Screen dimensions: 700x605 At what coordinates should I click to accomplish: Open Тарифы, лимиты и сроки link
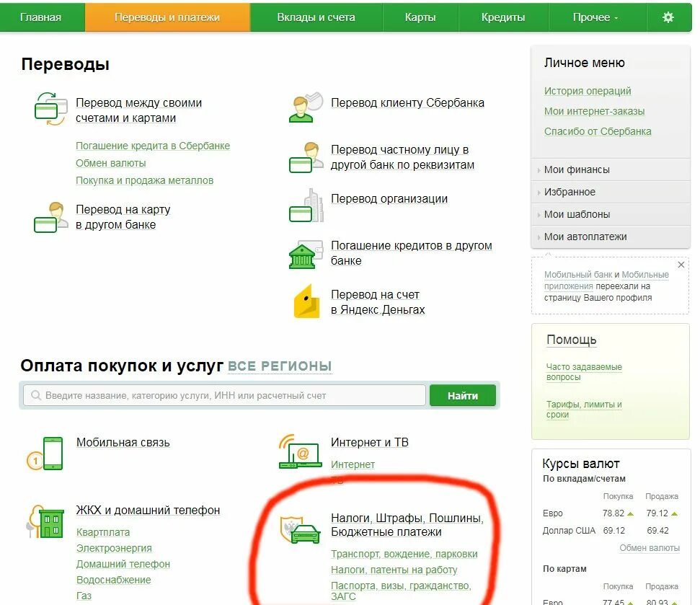584,410
